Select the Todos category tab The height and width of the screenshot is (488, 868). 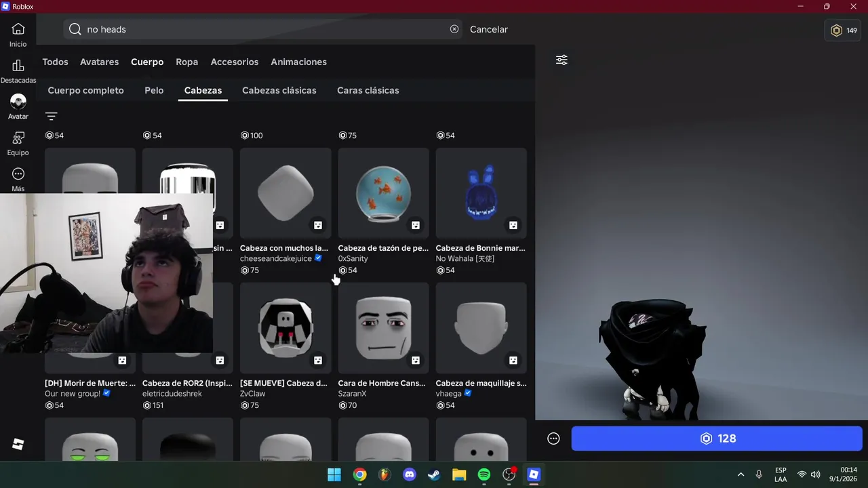click(55, 62)
